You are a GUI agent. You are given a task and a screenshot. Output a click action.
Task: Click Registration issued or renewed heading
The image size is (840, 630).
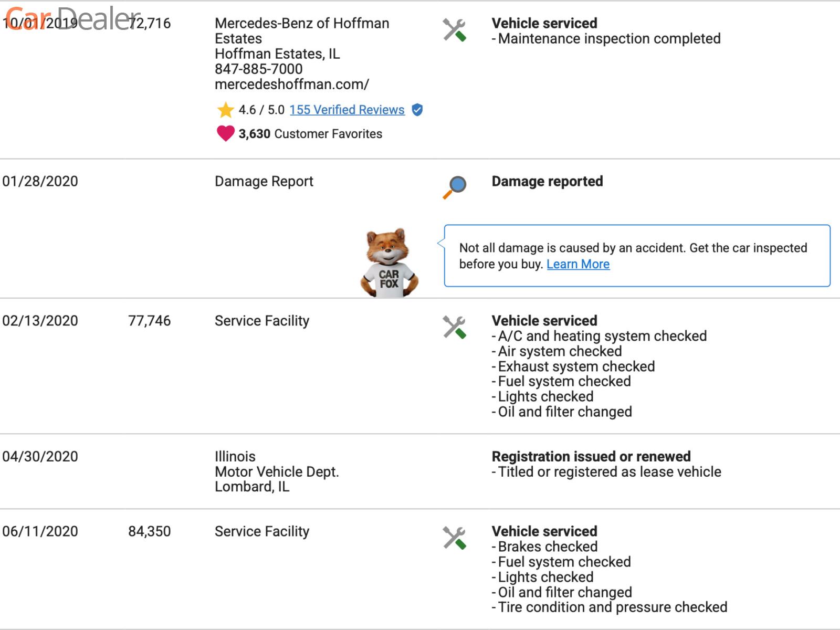coord(591,456)
